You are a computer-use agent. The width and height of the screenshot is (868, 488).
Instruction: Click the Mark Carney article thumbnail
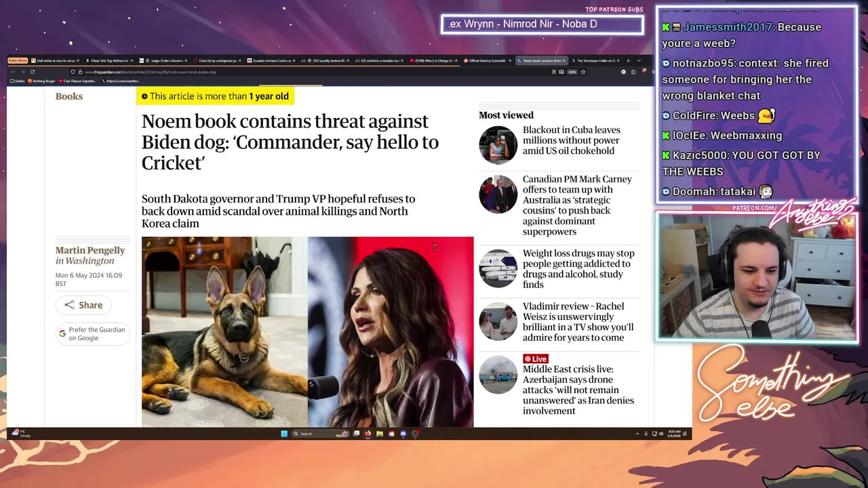(x=498, y=194)
